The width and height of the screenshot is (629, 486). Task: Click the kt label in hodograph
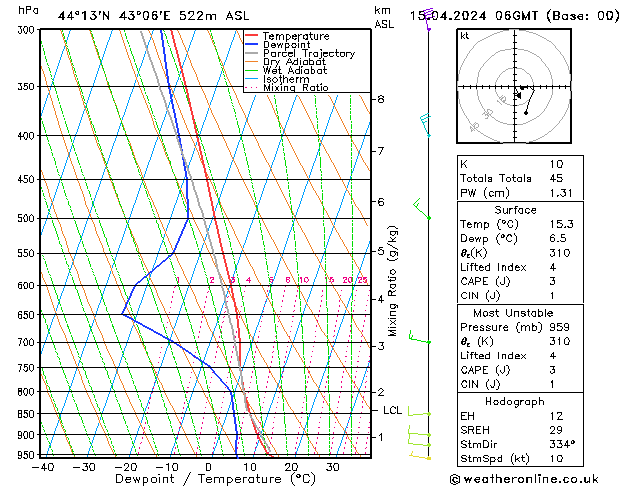[x=465, y=36]
